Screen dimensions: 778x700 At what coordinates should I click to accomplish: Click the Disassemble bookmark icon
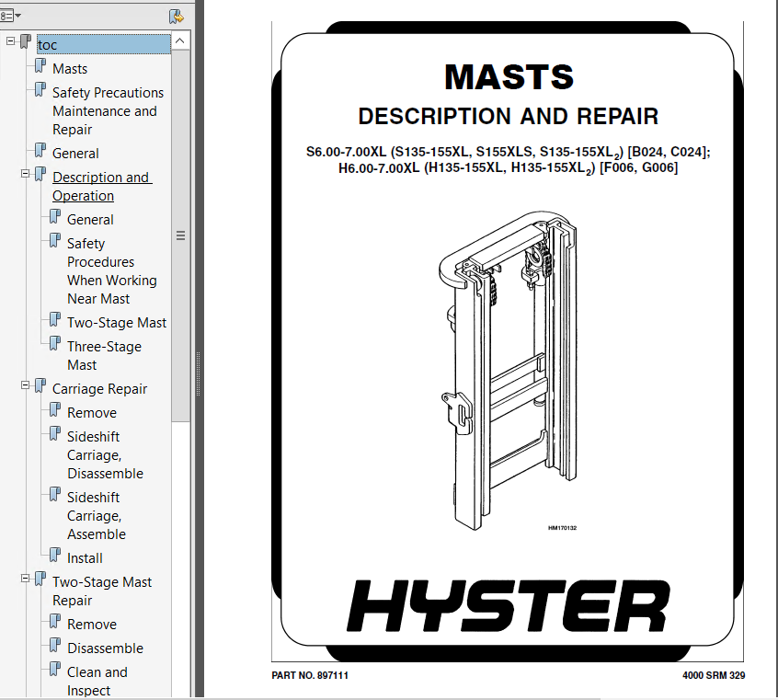[55, 646]
